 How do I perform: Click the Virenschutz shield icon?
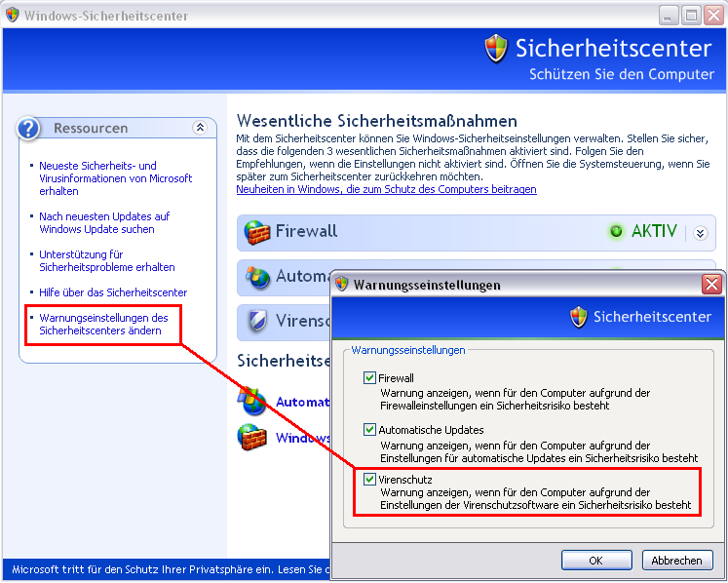click(257, 321)
